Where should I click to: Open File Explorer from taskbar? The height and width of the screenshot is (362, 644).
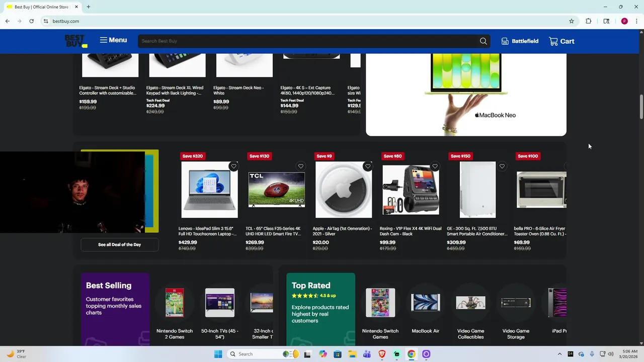pyautogui.click(x=353, y=354)
